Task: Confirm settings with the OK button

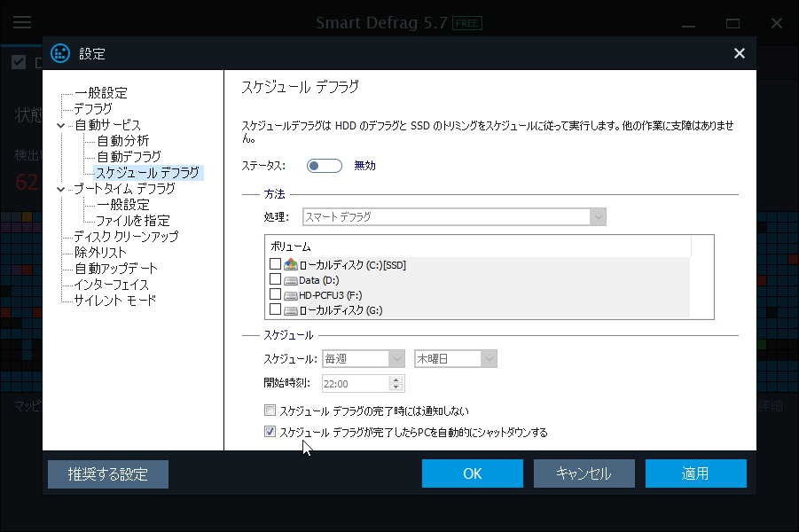Action: point(472,473)
